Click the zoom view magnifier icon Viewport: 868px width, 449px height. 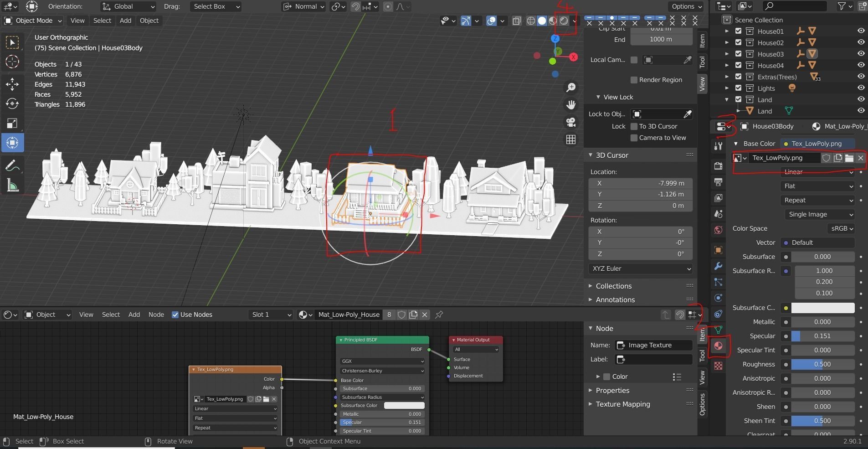571,87
